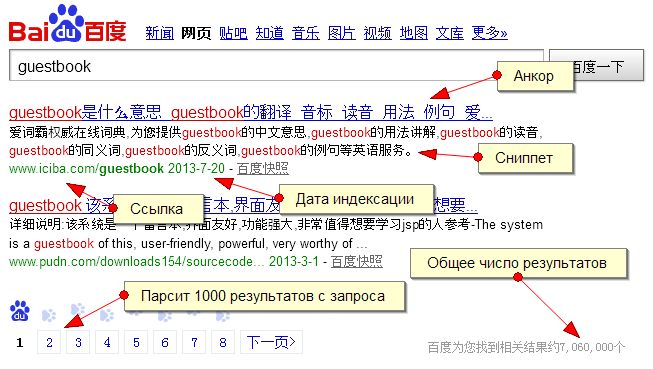Go to results page 3
Screen dimensions: 653x369
coord(78,342)
